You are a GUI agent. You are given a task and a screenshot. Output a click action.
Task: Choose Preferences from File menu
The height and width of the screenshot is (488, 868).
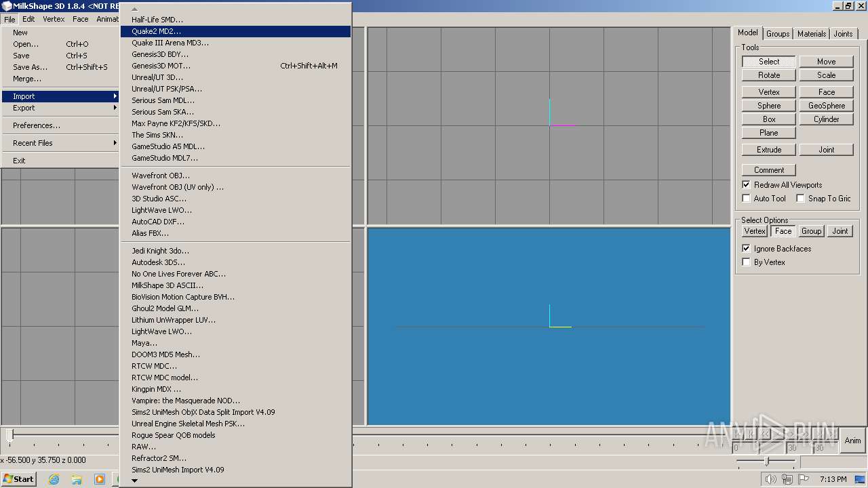[x=60, y=125]
